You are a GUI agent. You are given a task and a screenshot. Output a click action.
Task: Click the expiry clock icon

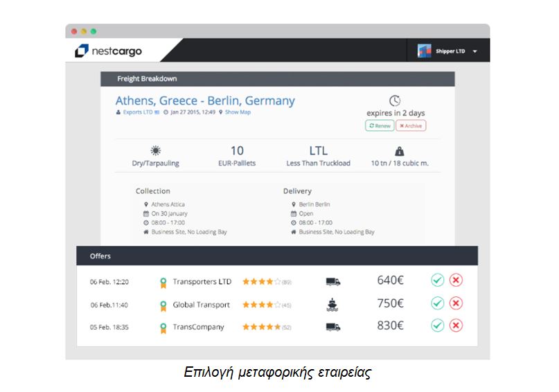tap(395, 100)
